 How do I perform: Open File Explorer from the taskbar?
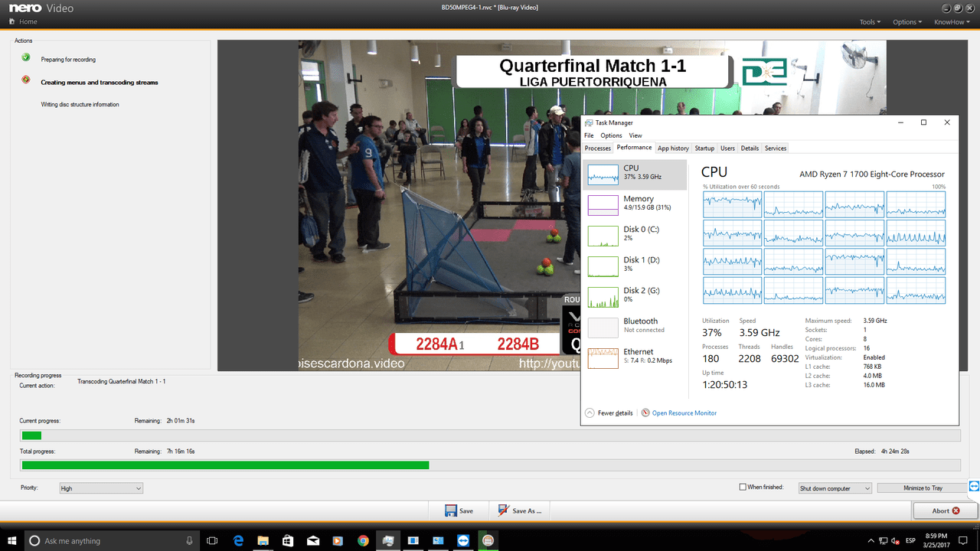pyautogui.click(x=263, y=540)
